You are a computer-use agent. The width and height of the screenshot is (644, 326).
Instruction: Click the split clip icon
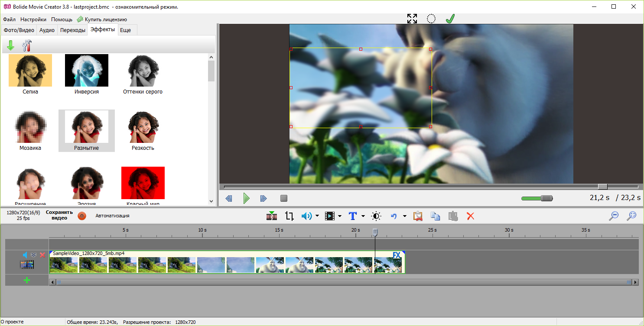[272, 216]
